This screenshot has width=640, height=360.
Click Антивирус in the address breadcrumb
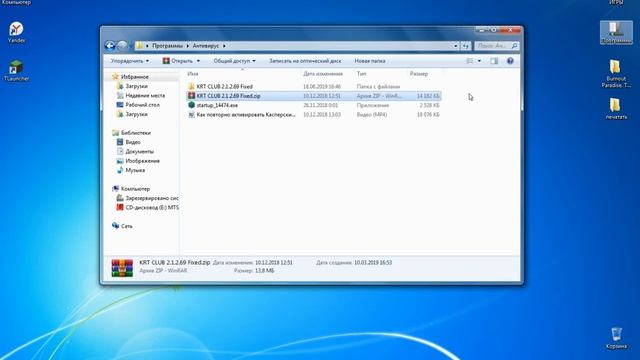[206, 46]
